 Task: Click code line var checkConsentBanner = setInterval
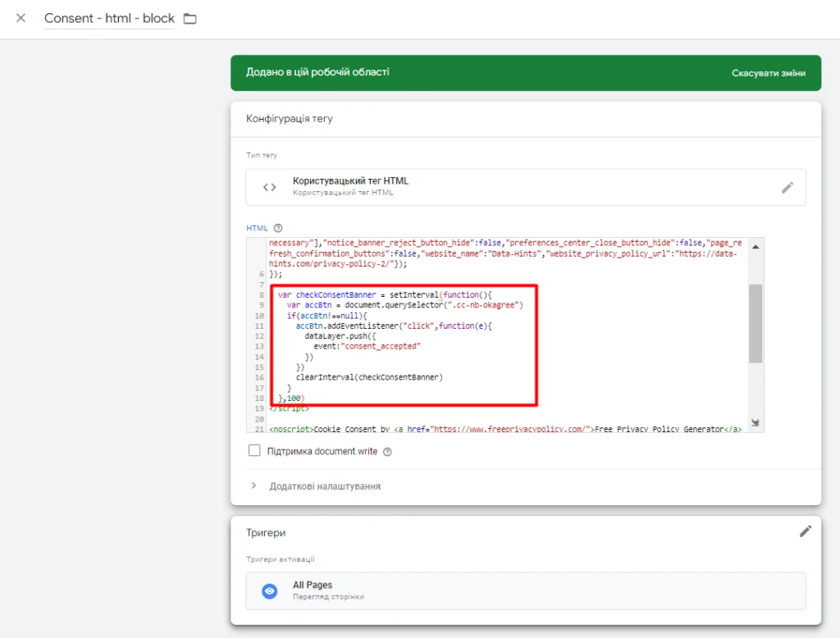click(x=385, y=294)
